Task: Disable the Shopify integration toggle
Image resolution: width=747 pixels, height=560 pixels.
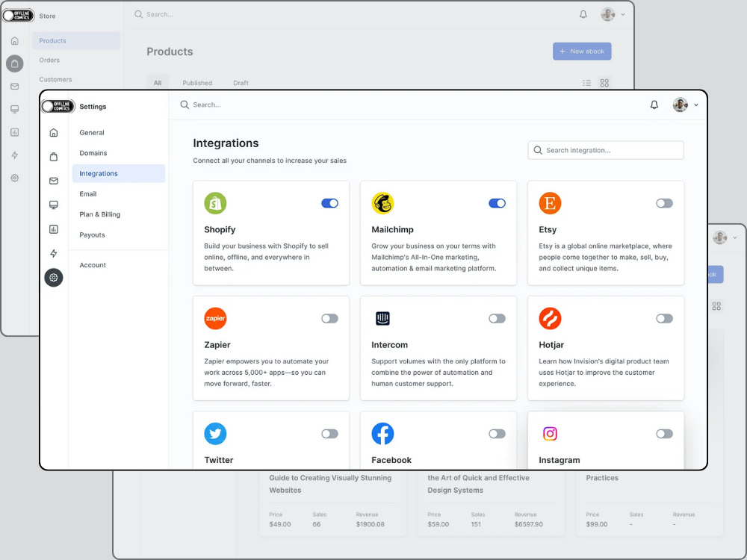Action: pos(329,203)
